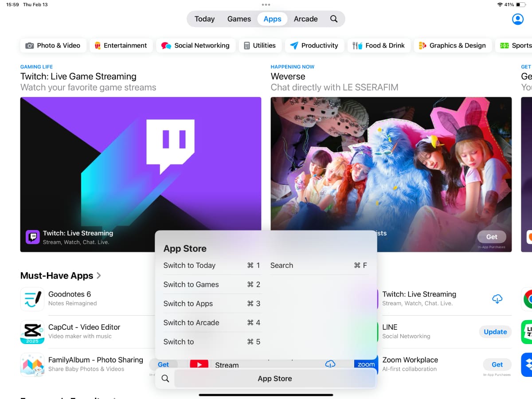The height and width of the screenshot is (399, 532).
Task: Open the Goodnotes 6 title text
Action: click(70, 294)
